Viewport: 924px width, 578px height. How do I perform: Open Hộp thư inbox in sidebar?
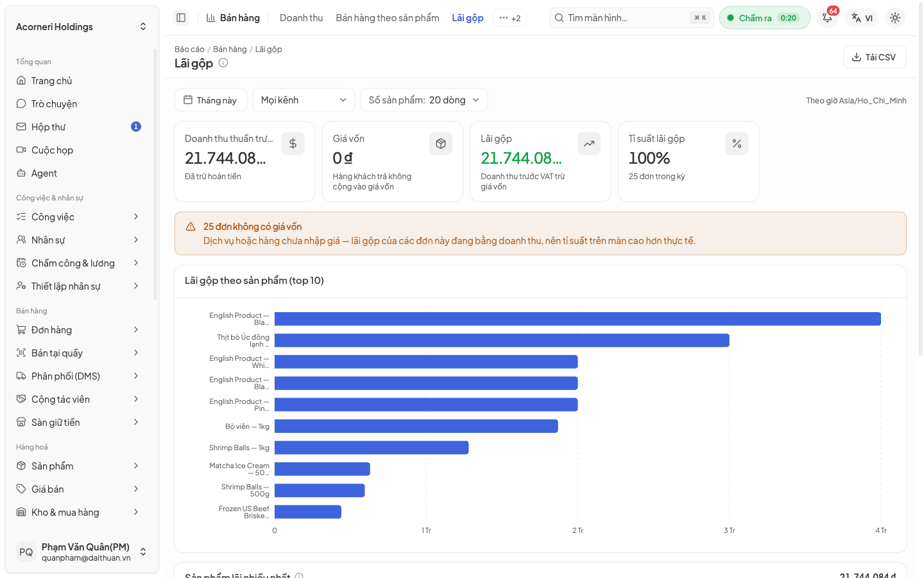78,127
